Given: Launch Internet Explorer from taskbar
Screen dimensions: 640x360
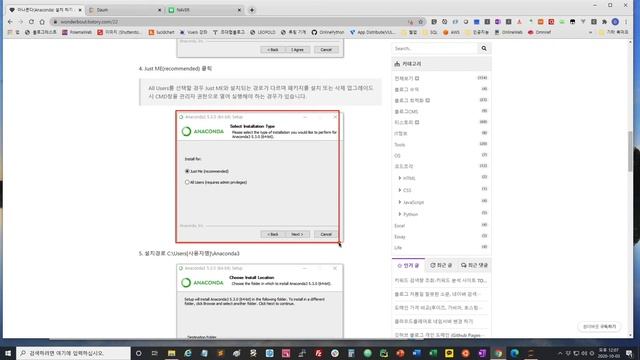Looking at the screenshot, I should click(x=188, y=353).
